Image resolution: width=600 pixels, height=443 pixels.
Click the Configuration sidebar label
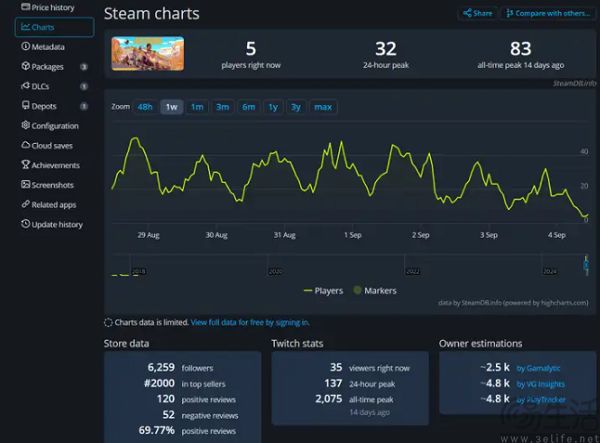pos(55,126)
